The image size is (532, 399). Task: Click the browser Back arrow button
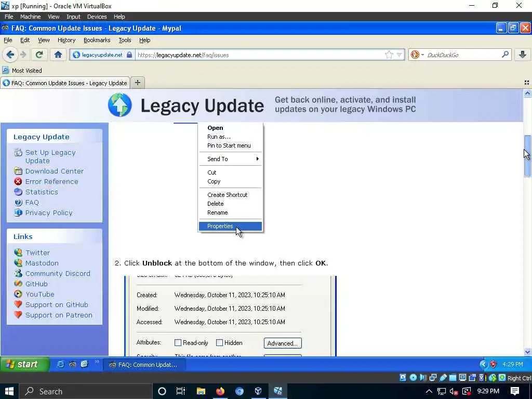(10, 55)
